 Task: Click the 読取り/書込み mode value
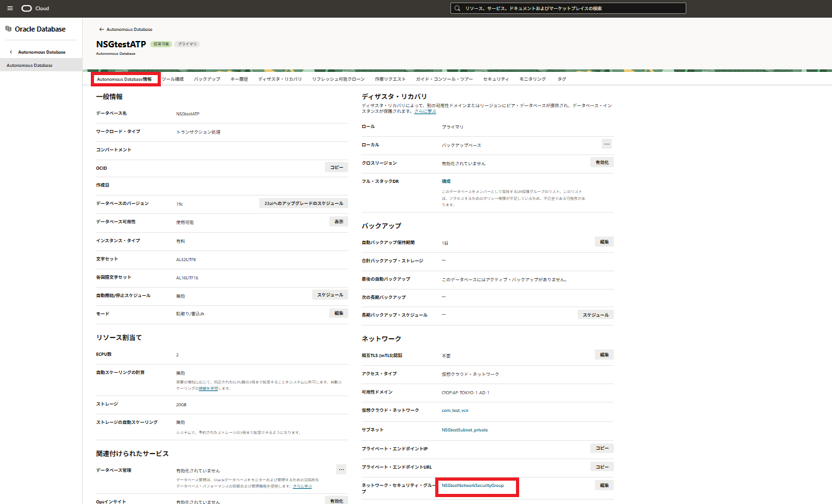(x=190, y=314)
